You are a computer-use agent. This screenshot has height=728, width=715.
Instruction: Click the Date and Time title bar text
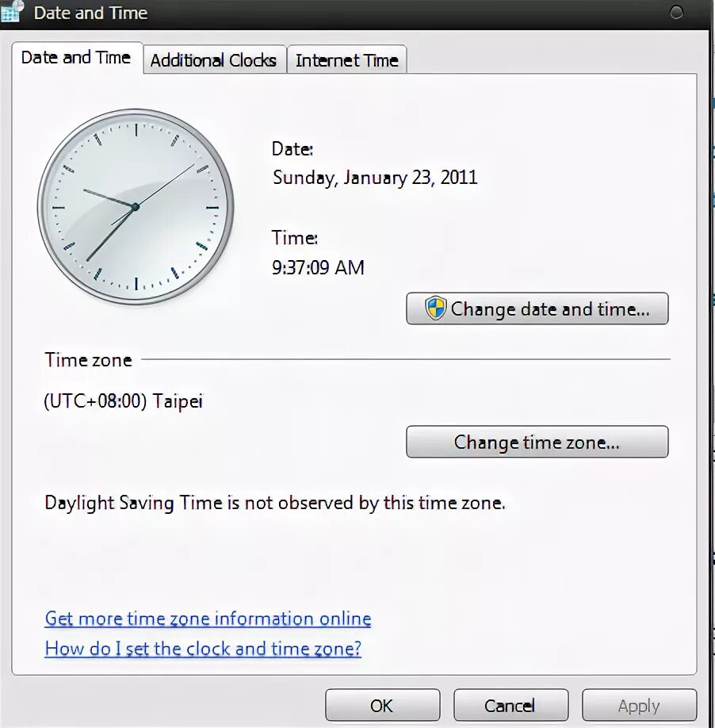pos(90,13)
